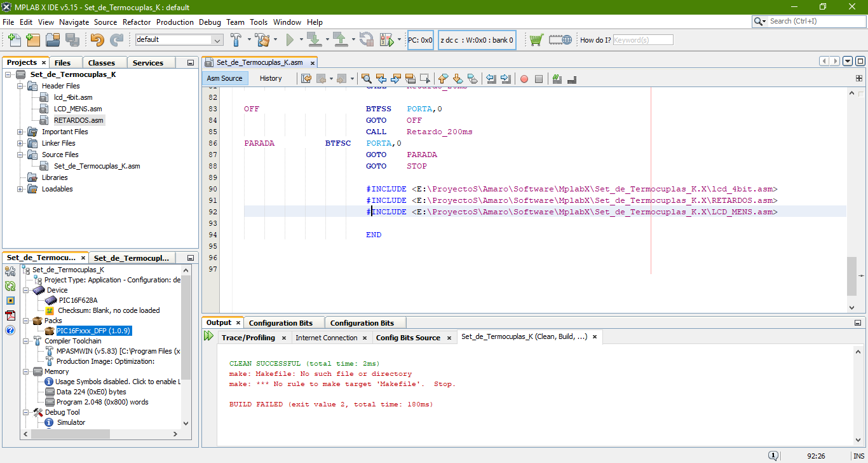Open Debug Project dropdown arrow

click(399, 39)
